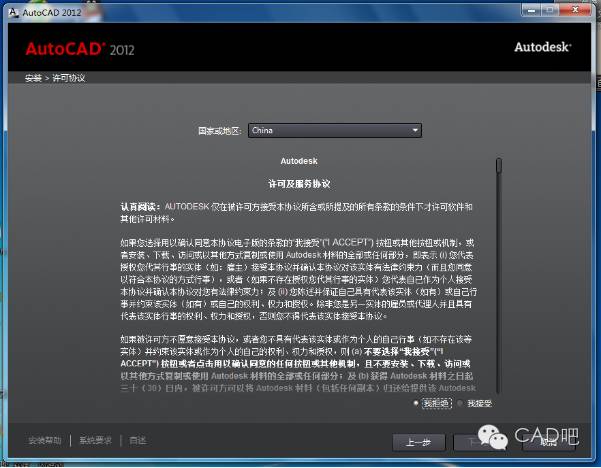Viewport: 601px width, 468px height.
Task: Open the 安装帮助 link
Action: tap(45, 441)
